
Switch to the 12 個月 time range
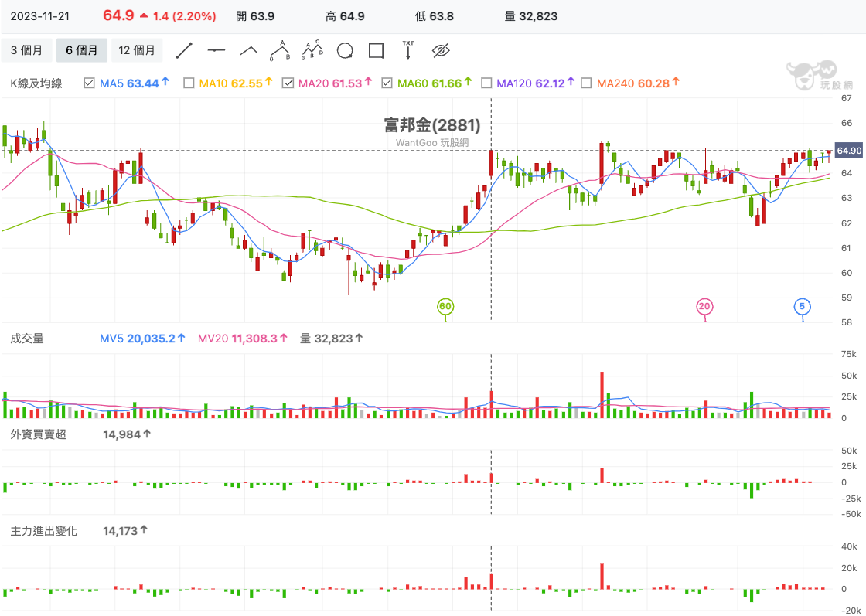[x=137, y=50]
